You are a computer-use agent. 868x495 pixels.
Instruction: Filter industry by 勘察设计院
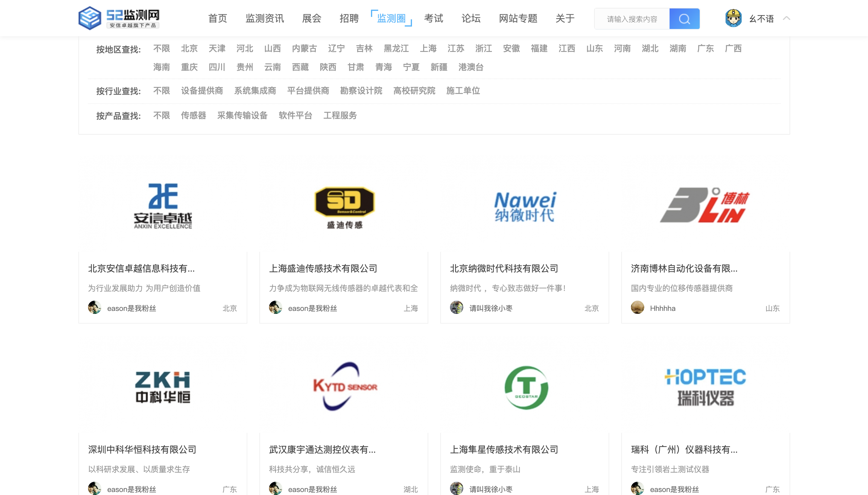[x=361, y=91]
